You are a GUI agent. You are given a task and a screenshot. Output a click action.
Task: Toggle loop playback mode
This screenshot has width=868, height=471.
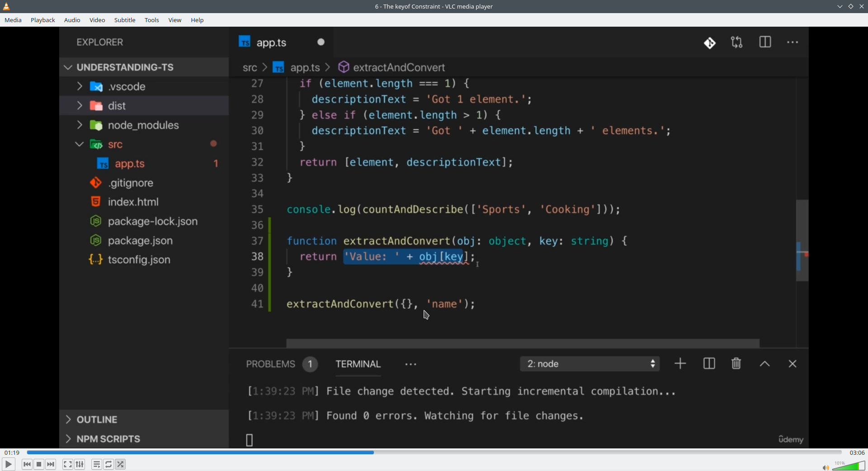click(108, 464)
